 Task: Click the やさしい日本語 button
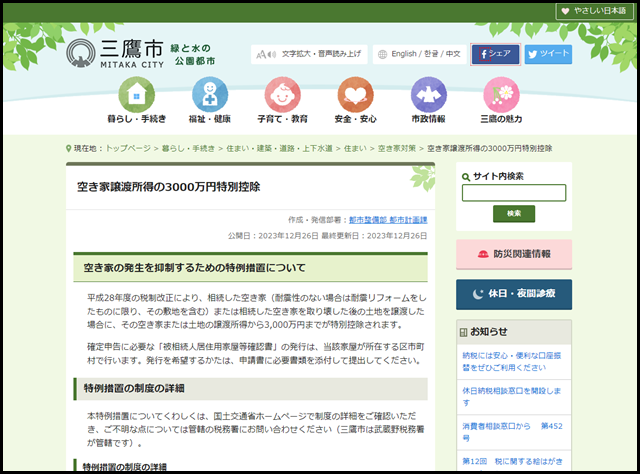(596, 11)
